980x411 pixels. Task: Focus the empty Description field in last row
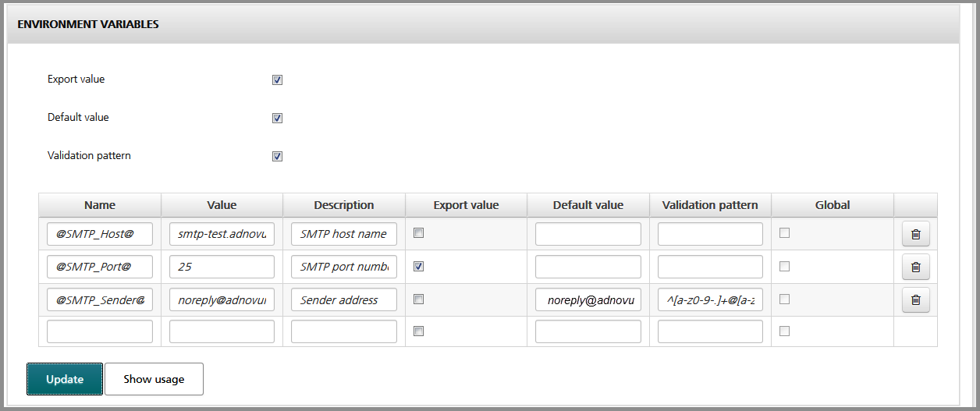[x=344, y=331]
